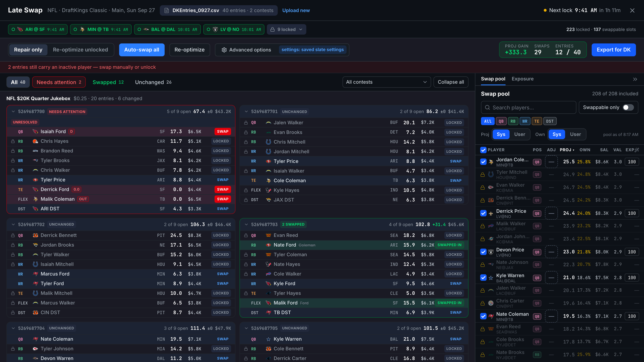The width and height of the screenshot is (644, 362).
Task: Collapse entry 5269687703 with its chevron
Action: (246, 225)
